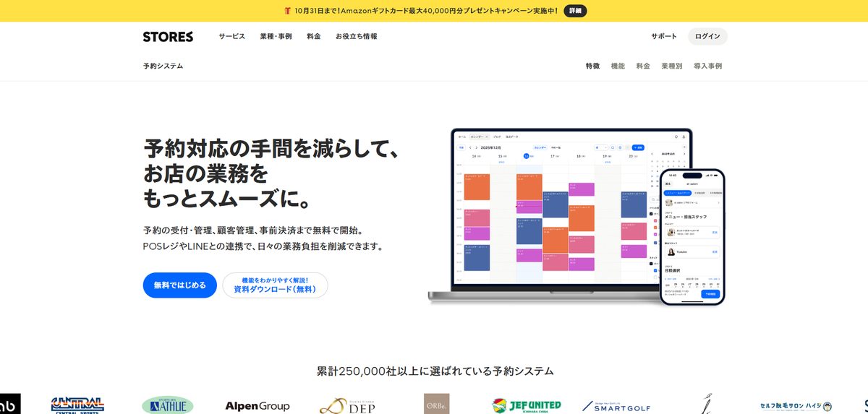Screen dimensions: 868x414
Task: Click the text 累計250,000社以上に選ばれている予約システム
Action: 435,371
